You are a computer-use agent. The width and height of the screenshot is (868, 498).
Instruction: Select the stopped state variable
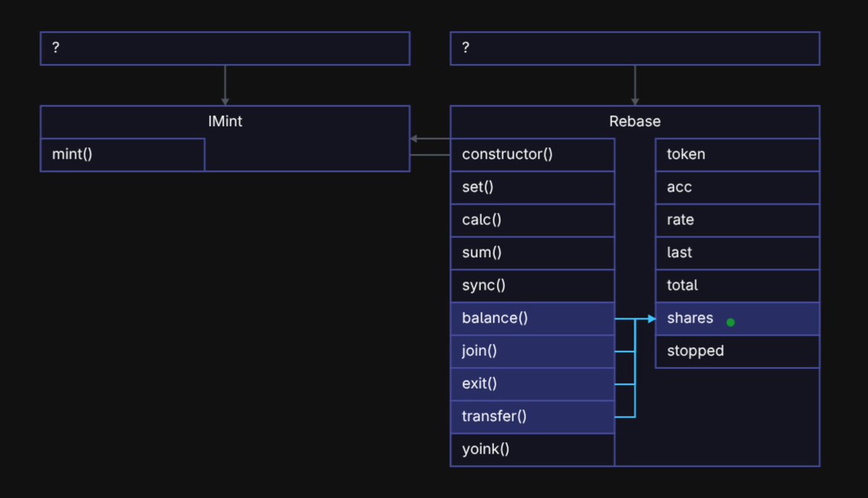coord(737,351)
